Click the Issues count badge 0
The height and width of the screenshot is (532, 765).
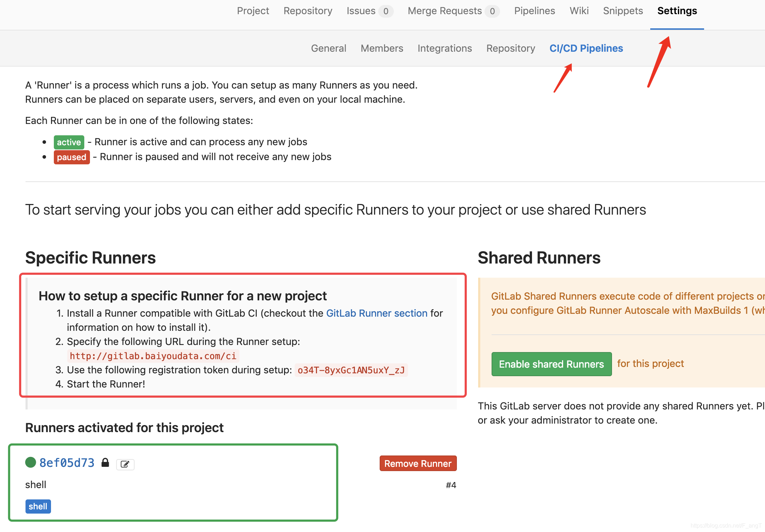point(386,12)
